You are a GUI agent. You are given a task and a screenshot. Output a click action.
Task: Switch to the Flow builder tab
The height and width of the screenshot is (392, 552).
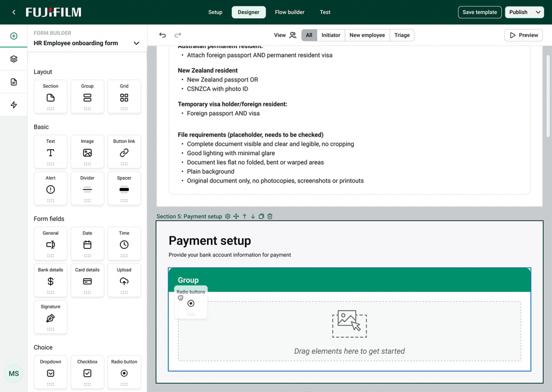pos(289,12)
